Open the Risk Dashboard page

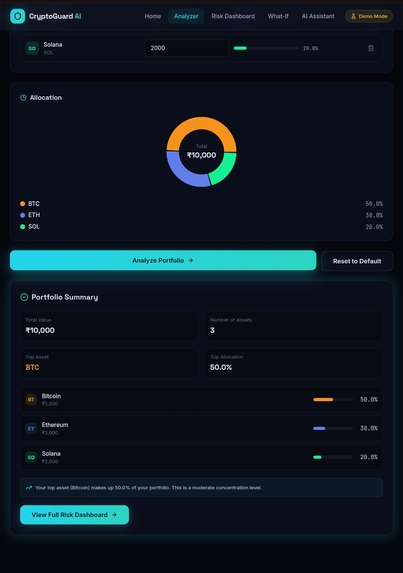pyautogui.click(x=233, y=16)
